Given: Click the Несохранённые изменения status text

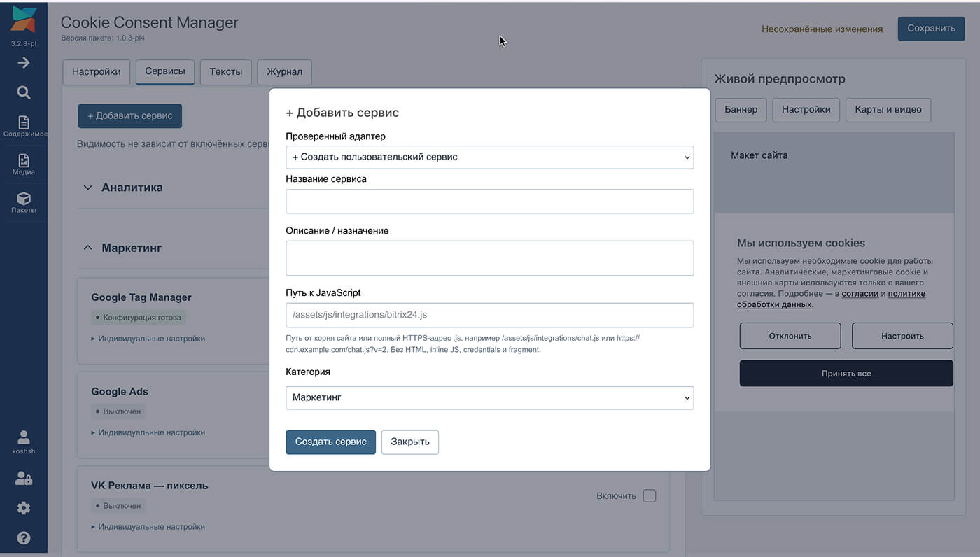Looking at the screenshot, I should (822, 29).
